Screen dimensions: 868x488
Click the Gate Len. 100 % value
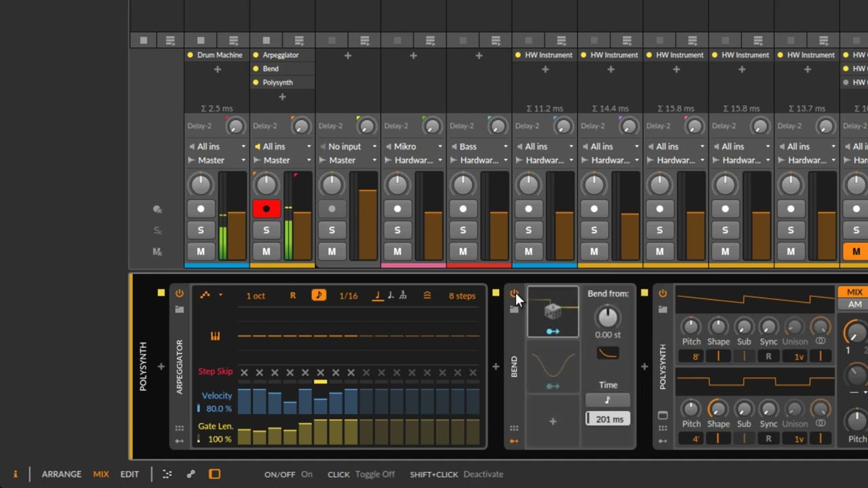point(220,439)
